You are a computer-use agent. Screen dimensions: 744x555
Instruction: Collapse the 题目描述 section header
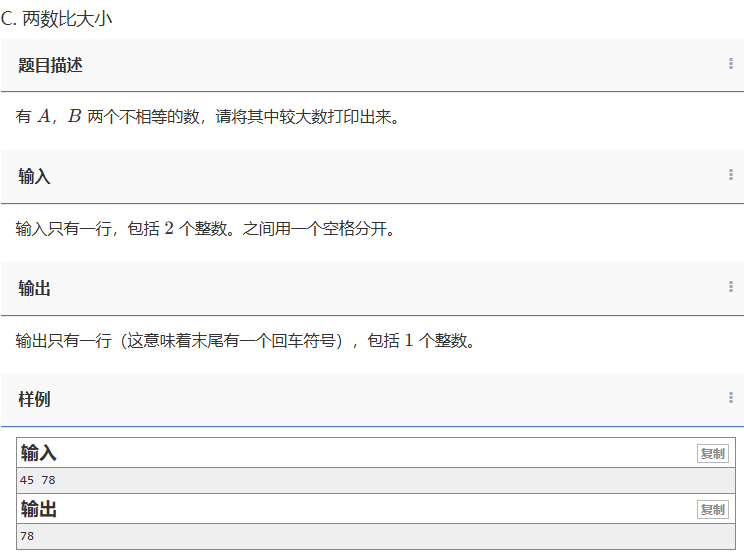coord(50,65)
